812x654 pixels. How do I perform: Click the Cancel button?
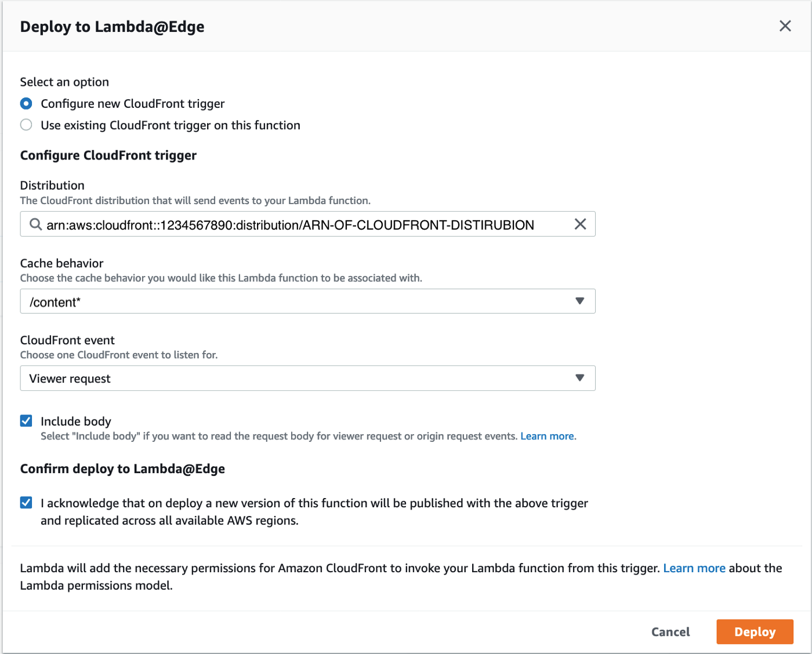[670, 631]
